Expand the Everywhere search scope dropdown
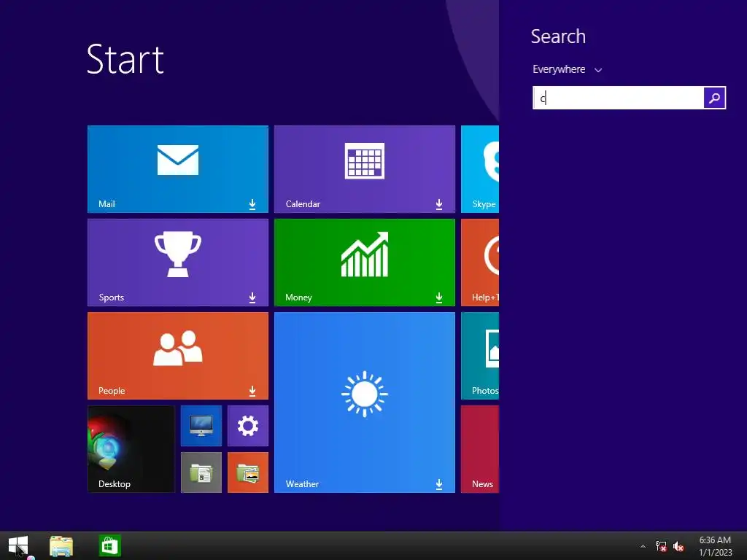747x560 pixels. 567,69
